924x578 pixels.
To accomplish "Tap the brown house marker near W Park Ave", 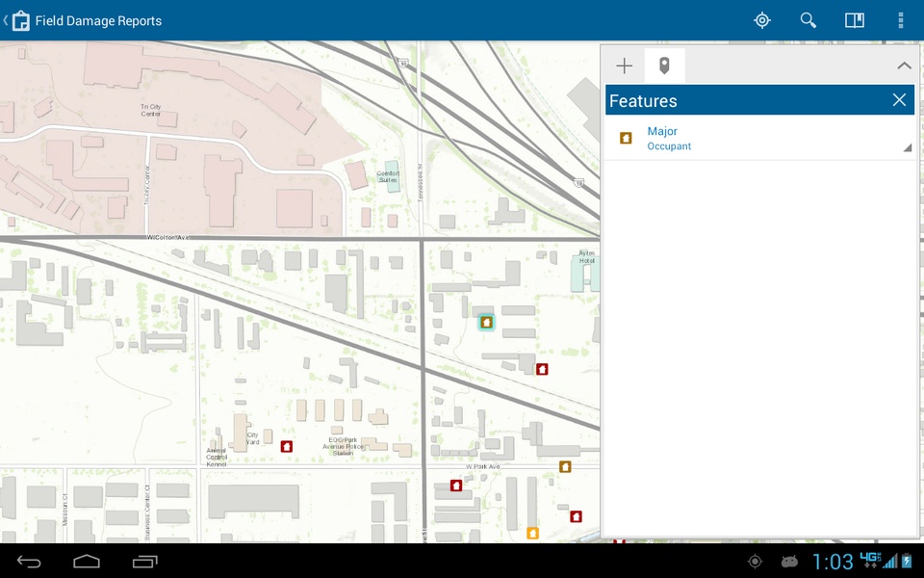I will coord(565,466).
